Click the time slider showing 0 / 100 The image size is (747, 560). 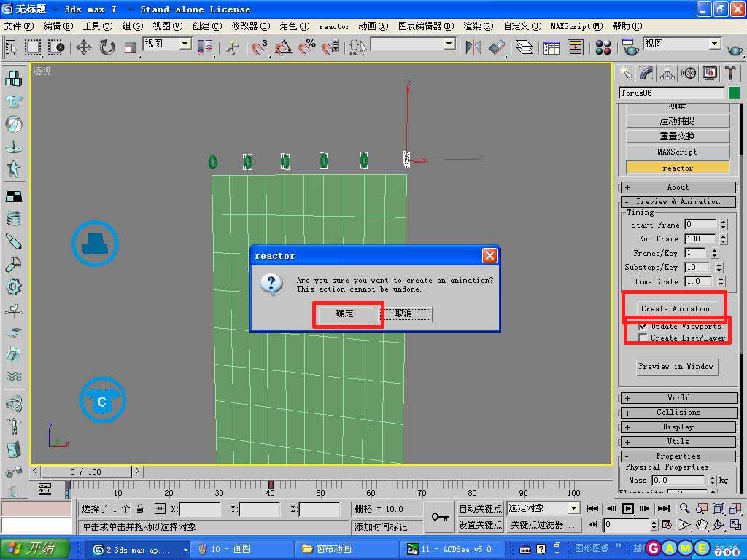[x=86, y=472]
